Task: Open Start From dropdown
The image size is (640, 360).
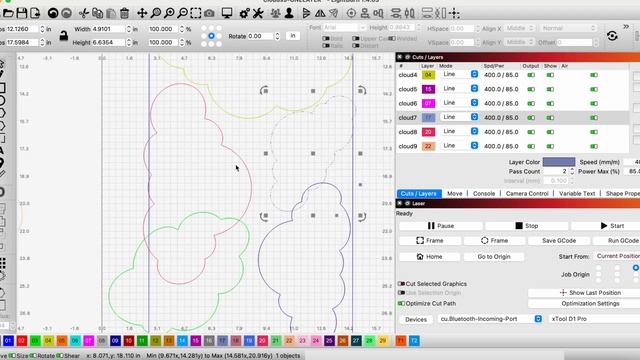Action: click(x=617, y=256)
